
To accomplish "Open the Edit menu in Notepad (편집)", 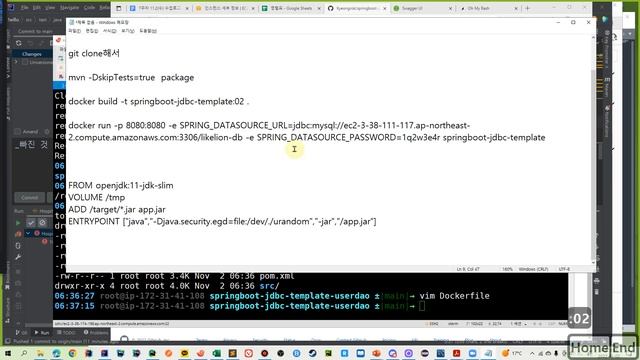I will [x=91, y=31].
